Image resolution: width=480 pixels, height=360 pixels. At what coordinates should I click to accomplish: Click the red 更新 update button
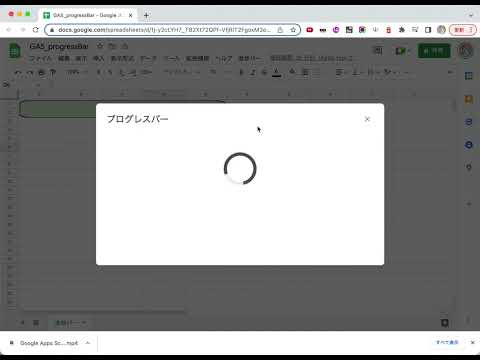[462, 30]
